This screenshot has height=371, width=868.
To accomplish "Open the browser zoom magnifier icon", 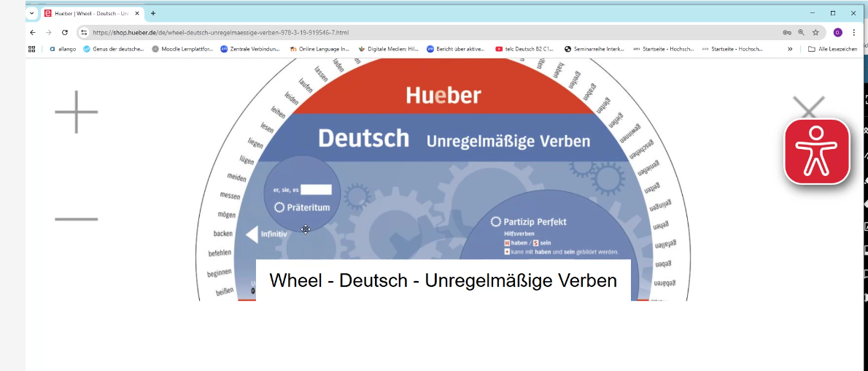I will pyautogui.click(x=801, y=33).
